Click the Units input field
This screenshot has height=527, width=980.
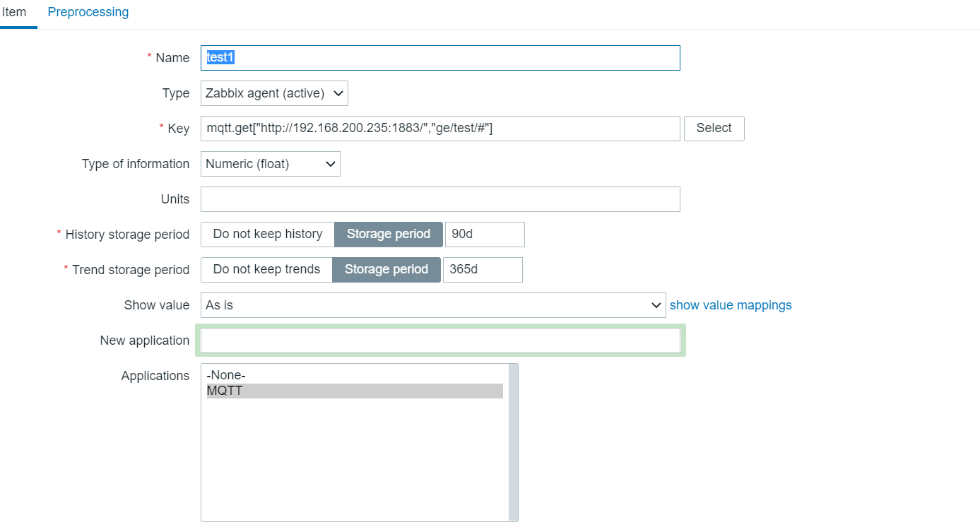439,199
